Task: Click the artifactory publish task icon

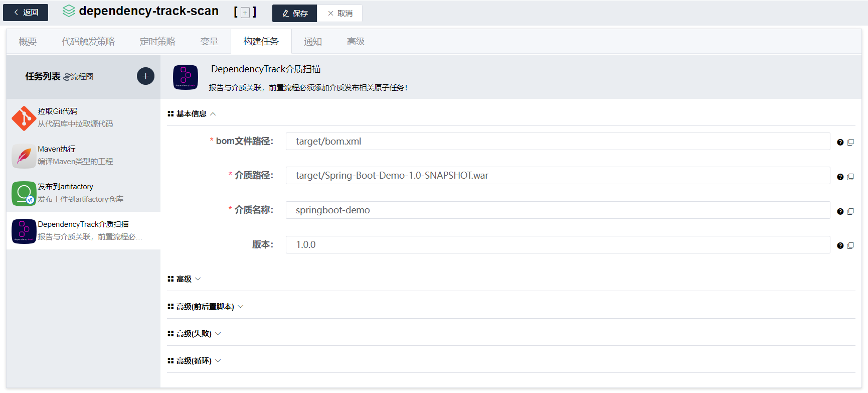Action: 24,194
